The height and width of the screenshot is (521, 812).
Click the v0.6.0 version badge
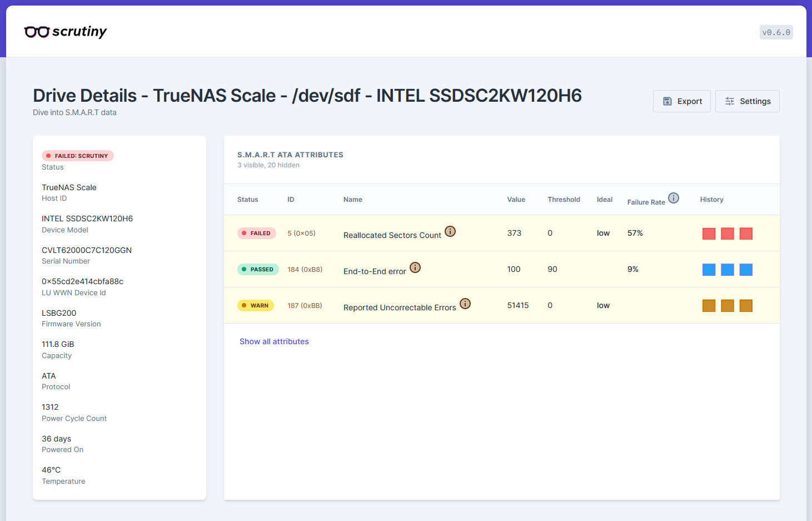(776, 32)
